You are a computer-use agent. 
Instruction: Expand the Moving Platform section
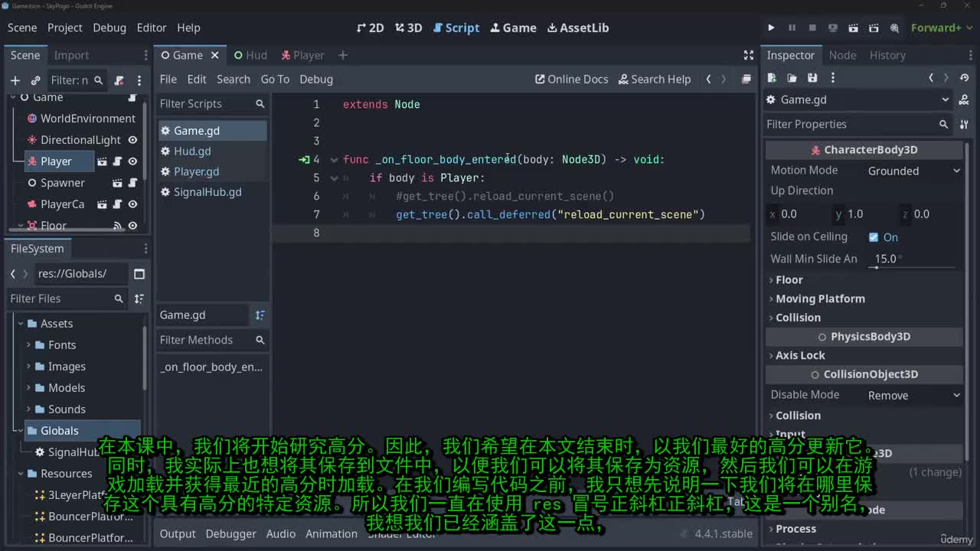point(819,298)
